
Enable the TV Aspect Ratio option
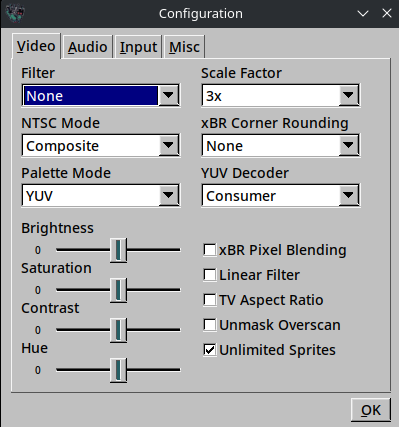(x=210, y=300)
